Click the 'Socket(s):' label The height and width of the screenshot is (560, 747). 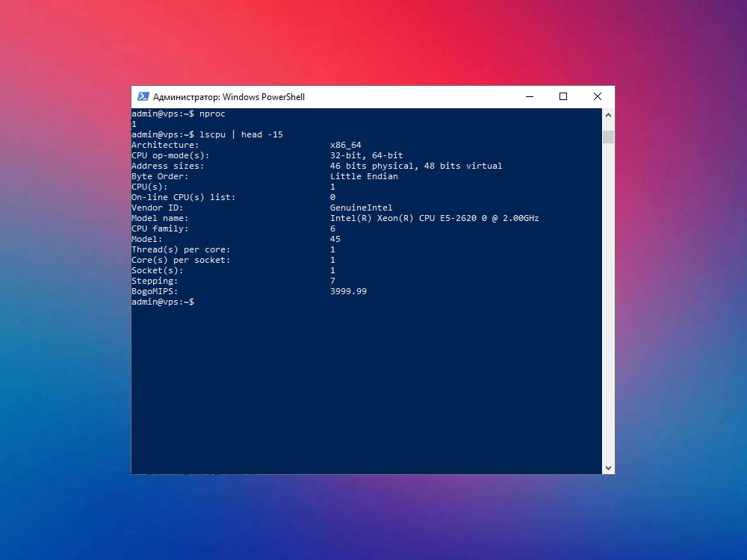coord(157,270)
